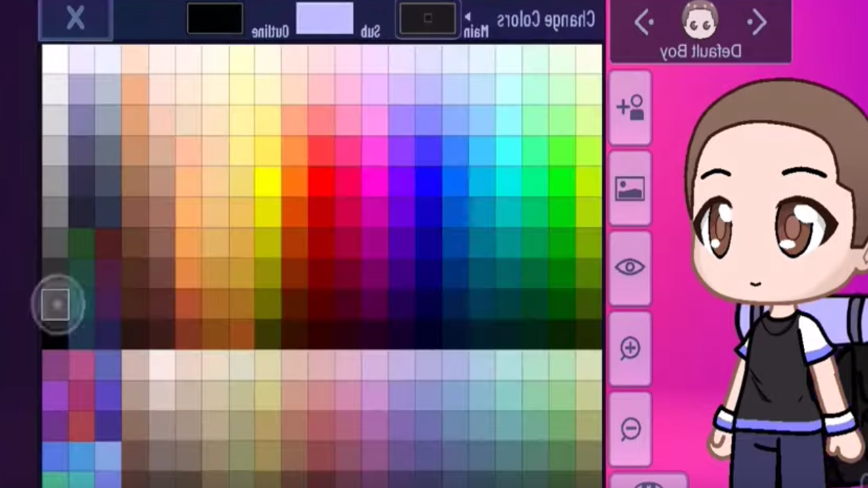Close the Change Colors panel with X

pos(75,19)
